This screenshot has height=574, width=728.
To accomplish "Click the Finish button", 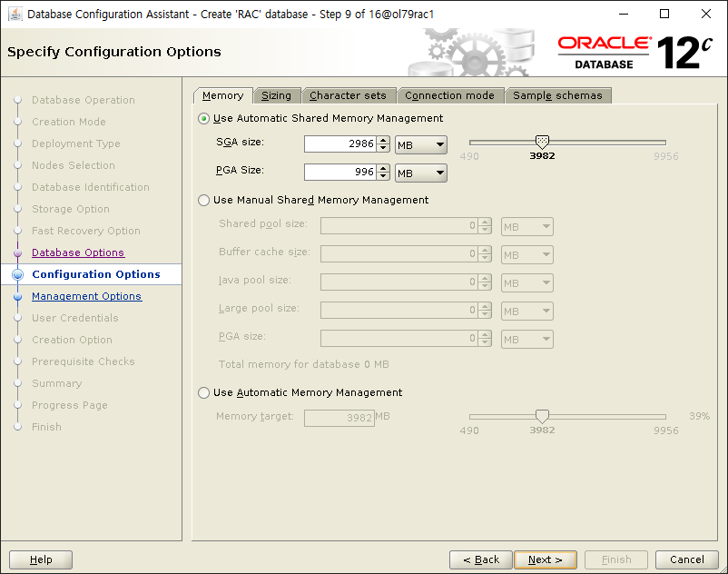I will pos(616,559).
